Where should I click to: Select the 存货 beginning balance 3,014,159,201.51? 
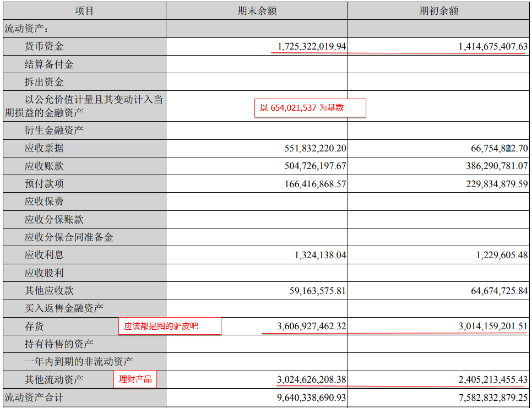click(493, 326)
